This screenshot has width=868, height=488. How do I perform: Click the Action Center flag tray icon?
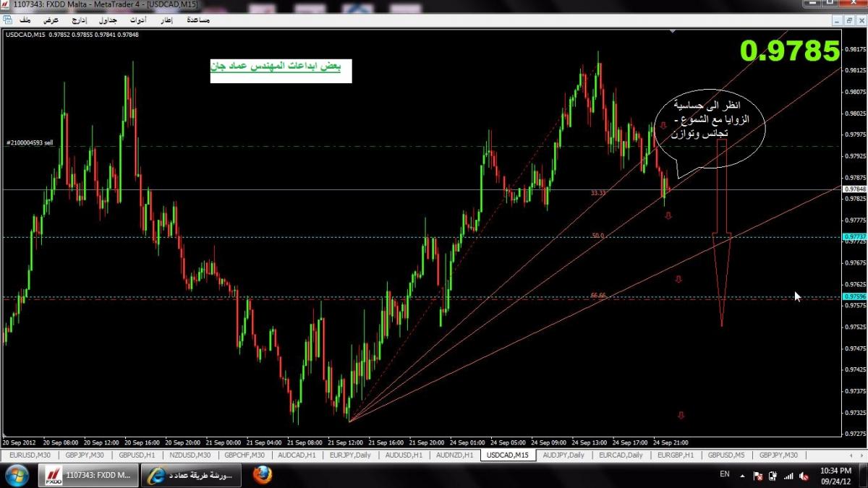tap(758, 476)
